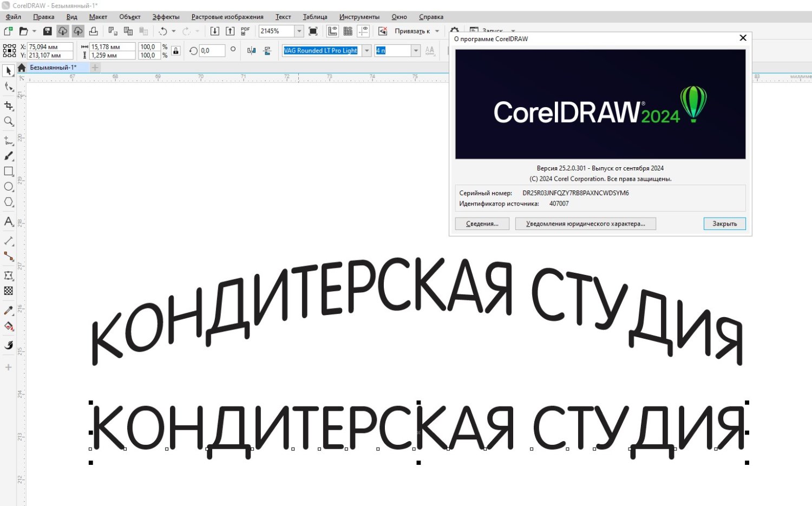
Task: Choose the Zoom magnifier tool
Action: pos(9,121)
